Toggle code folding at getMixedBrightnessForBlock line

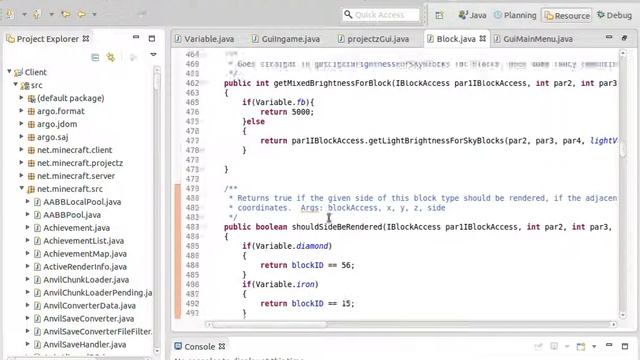click(203, 83)
